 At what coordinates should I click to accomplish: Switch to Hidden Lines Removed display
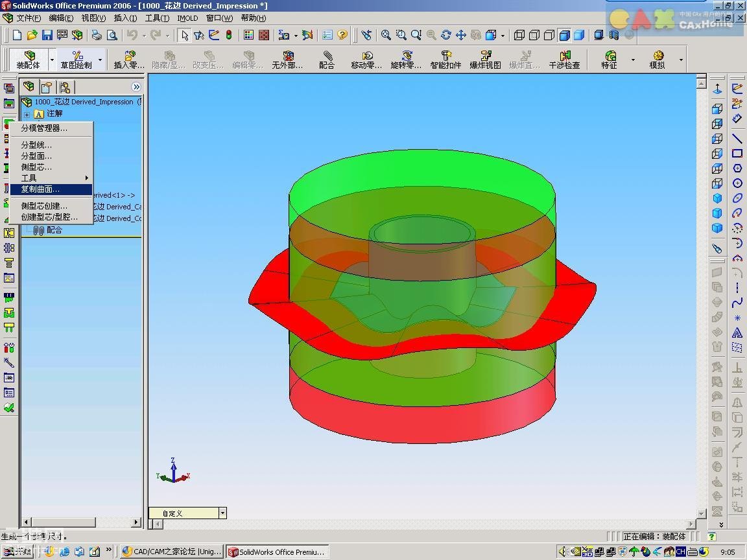click(x=549, y=35)
